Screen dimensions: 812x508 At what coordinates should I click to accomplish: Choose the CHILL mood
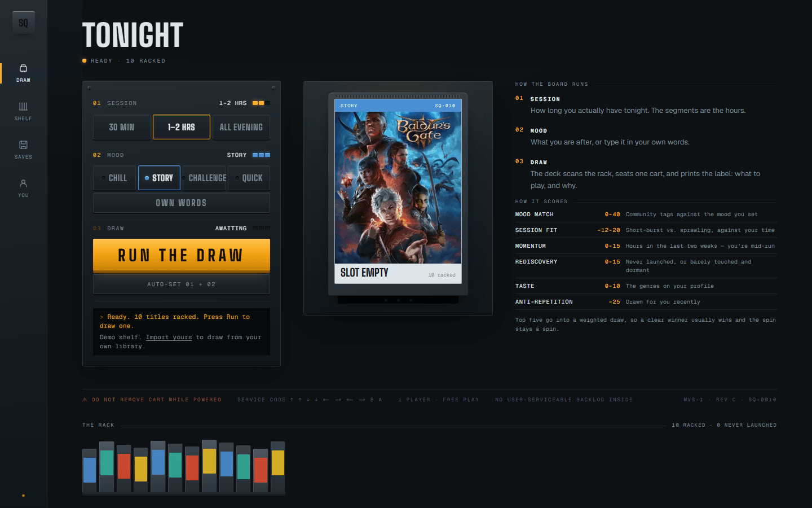click(x=114, y=178)
